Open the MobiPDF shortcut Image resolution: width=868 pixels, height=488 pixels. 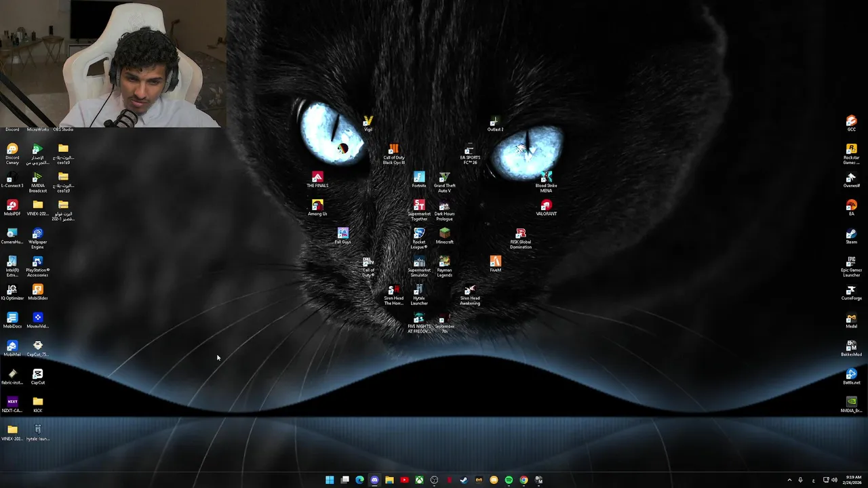click(x=12, y=208)
